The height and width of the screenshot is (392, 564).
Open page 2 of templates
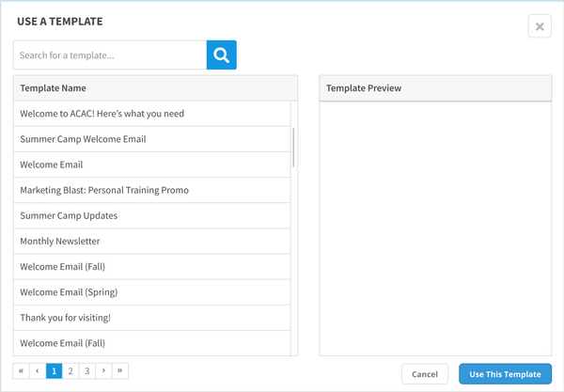70,371
